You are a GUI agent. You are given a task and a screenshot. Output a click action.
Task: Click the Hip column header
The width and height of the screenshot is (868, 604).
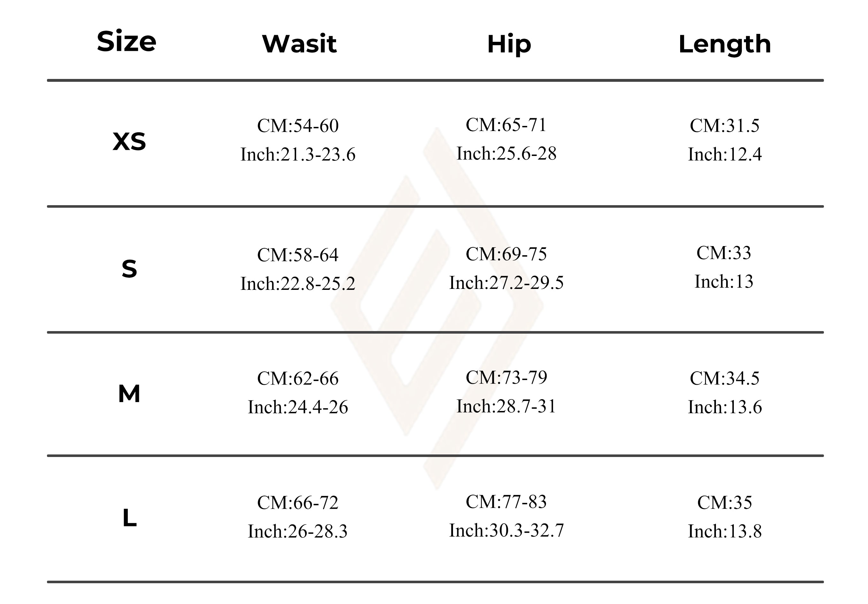tap(509, 44)
